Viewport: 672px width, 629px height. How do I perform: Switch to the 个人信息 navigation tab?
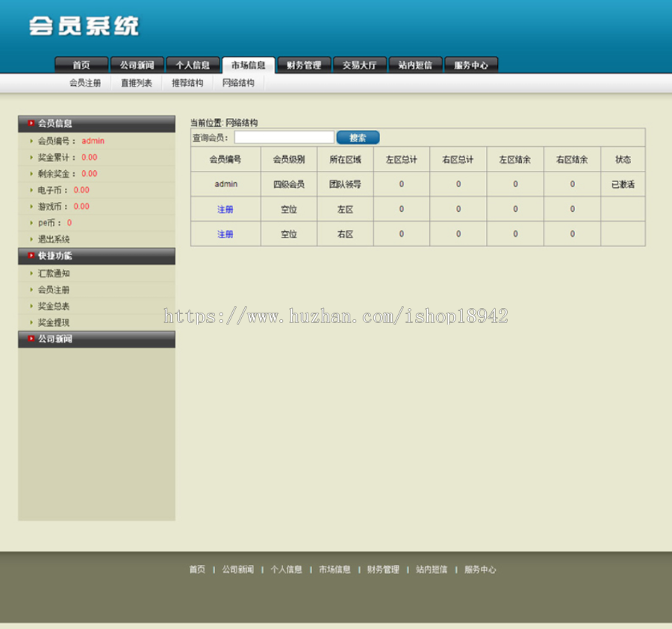tap(193, 65)
